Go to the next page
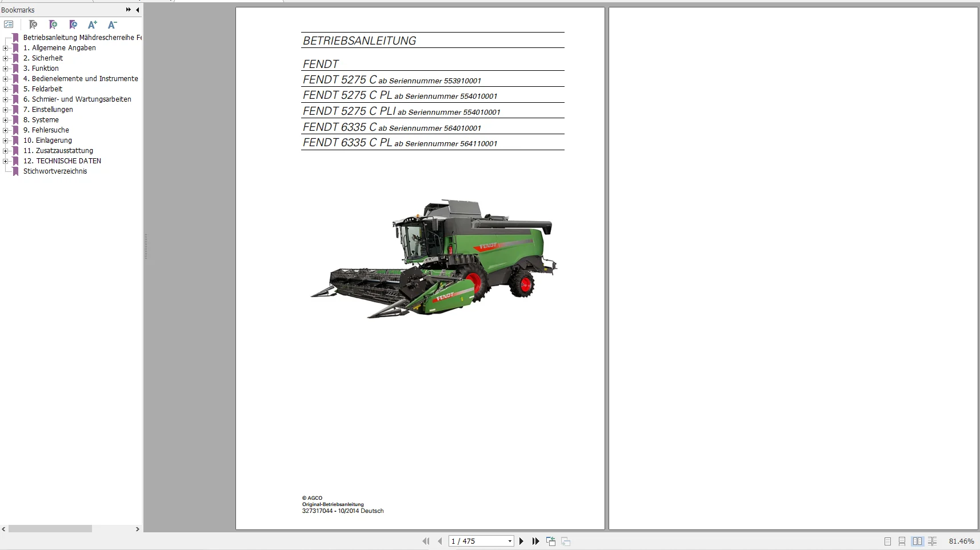 [521, 541]
